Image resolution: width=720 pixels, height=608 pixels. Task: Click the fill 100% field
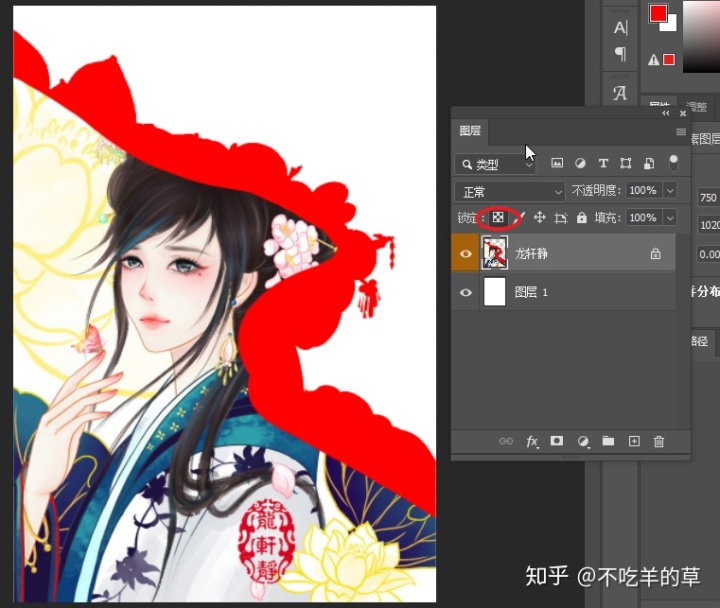click(x=644, y=218)
